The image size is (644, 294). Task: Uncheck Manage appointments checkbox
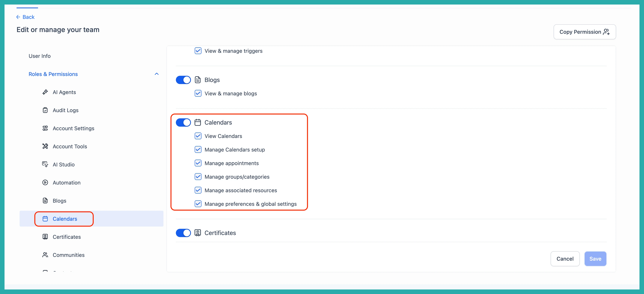coord(198,163)
